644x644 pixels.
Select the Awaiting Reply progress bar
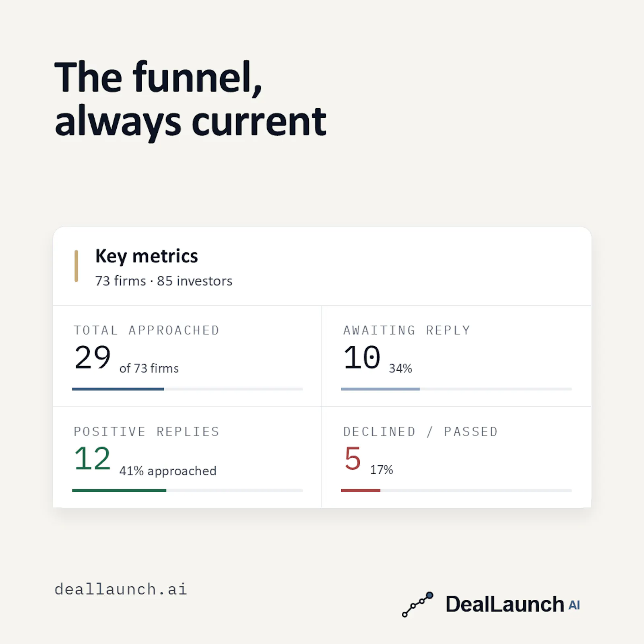click(456, 389)
